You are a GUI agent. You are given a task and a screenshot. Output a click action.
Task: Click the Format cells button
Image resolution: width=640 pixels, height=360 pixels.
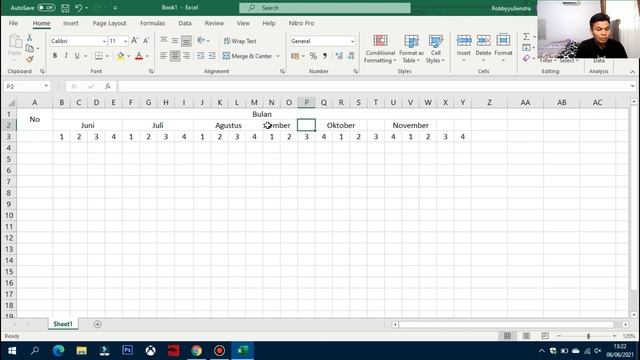(x=503, y=48)
